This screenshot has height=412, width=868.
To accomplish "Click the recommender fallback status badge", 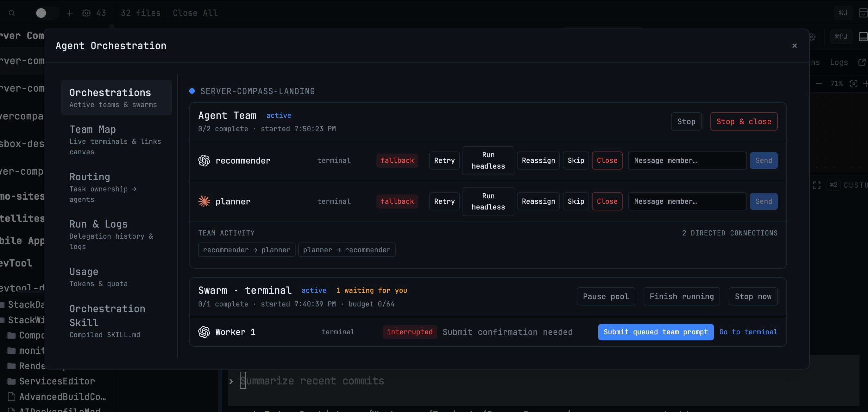I will (397, 161).
